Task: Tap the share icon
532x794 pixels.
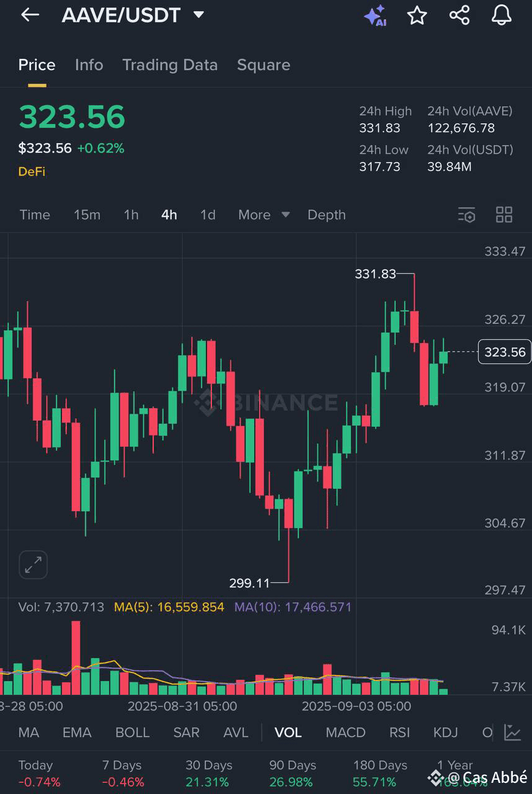Action: click(x=459, y=16)
